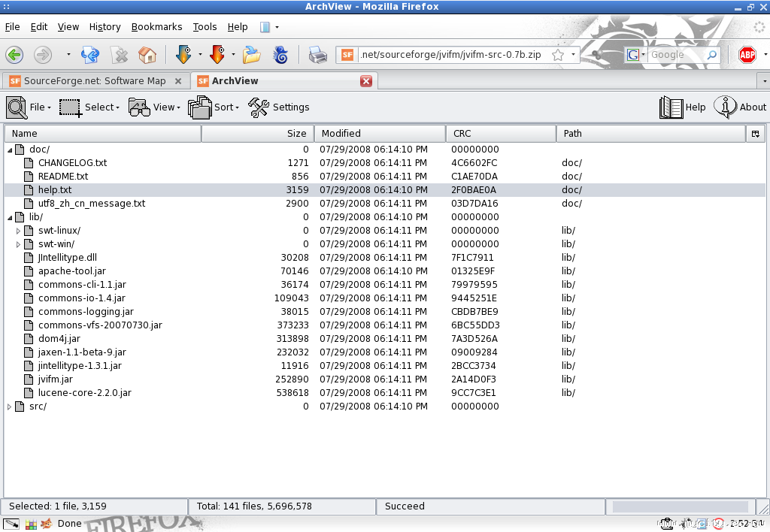Reload the page with the blue refresh icon
Viewport: 770px width, 532px height.
[x=90, y=54]
